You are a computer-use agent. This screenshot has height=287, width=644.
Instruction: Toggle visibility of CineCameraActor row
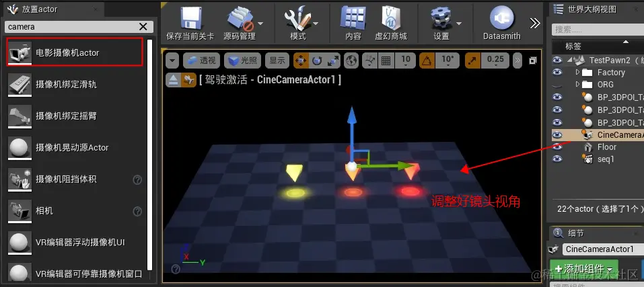(x=557, y=134)
